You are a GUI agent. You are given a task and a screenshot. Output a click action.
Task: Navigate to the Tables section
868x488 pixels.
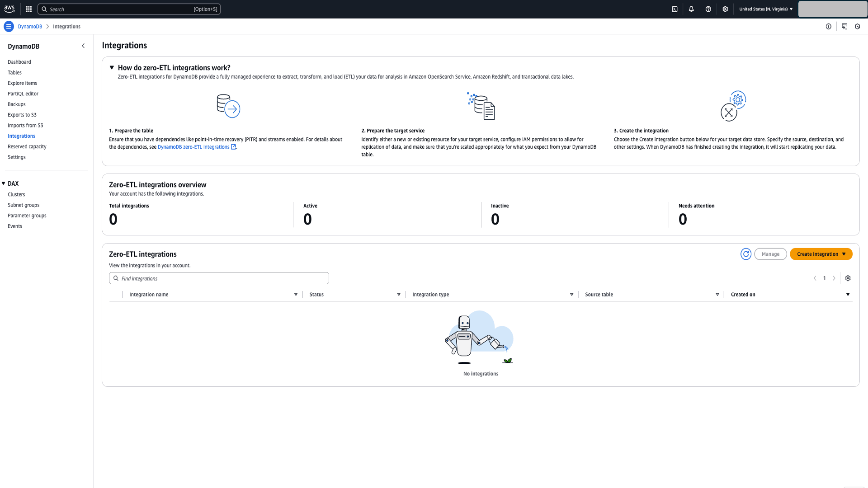[14, 72]
